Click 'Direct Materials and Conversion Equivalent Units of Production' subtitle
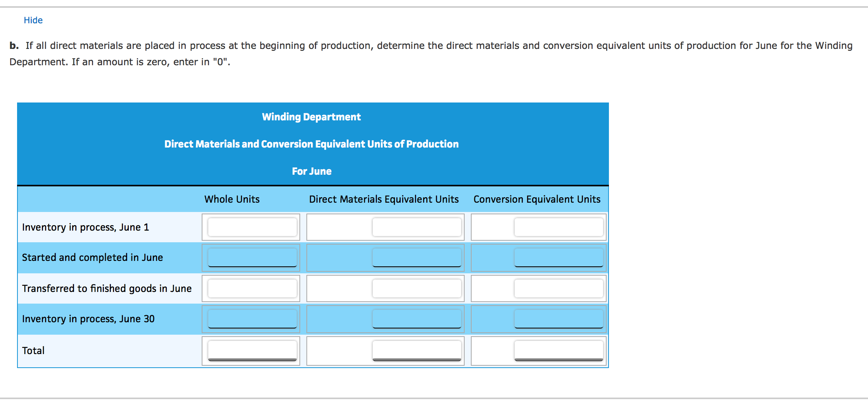The image size is (868, 403). click(311, 144)
